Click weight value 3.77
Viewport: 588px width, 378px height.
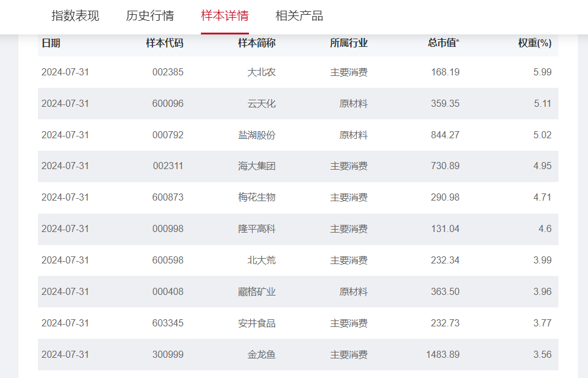(542, 323)
